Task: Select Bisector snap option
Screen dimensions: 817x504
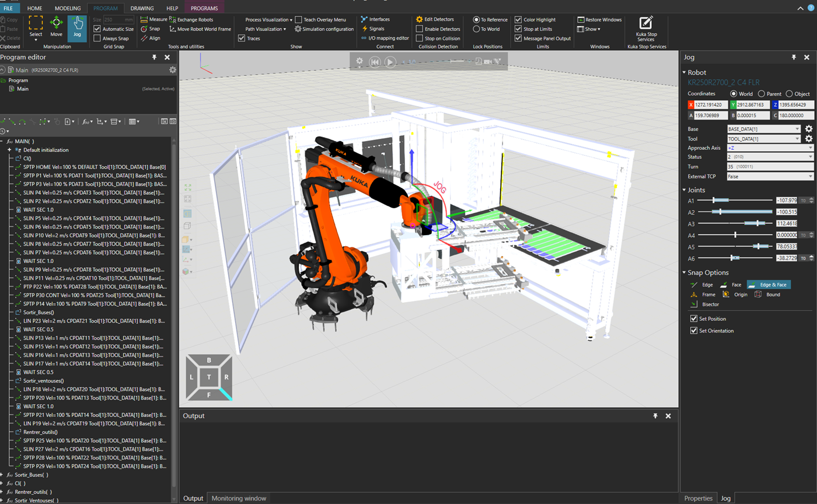Action: pyautogui.click(x=704, y=304)
